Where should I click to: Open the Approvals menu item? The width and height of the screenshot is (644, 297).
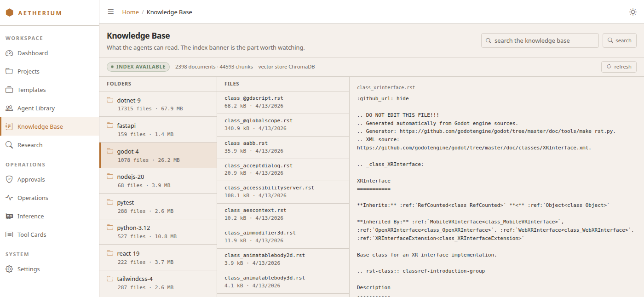[x=49, y=179]
